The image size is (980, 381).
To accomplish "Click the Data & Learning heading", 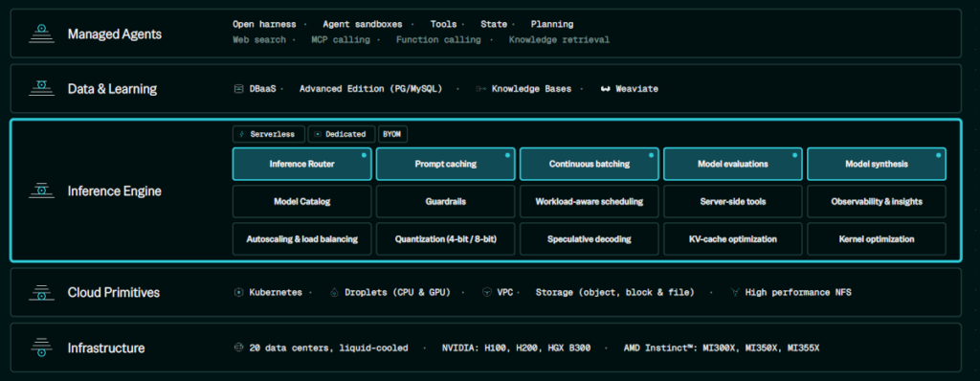I will coord(113,89).
